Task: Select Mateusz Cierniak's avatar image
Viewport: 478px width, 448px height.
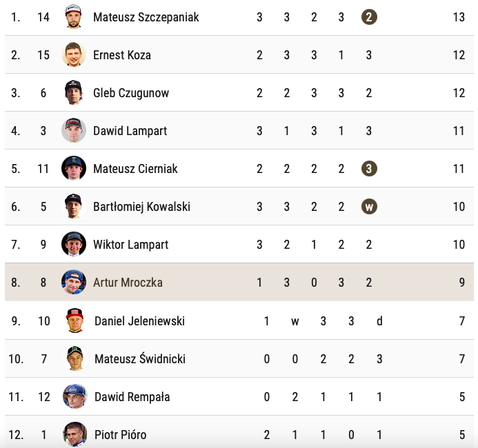Action: (x=74, y=168)
